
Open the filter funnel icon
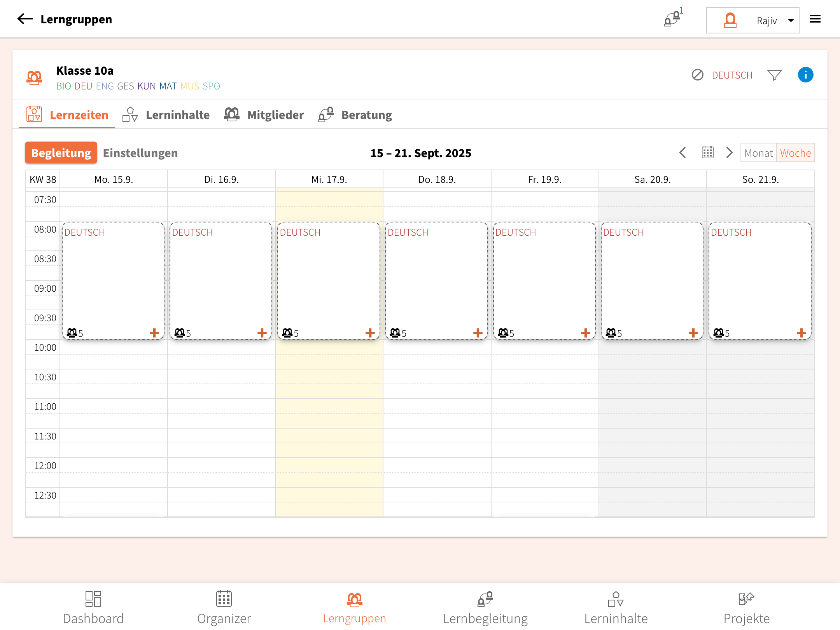(x=774, y=75)
